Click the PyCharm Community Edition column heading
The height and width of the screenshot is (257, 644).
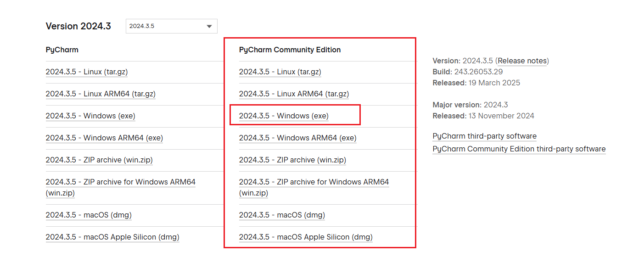click(x=290, y=50)
